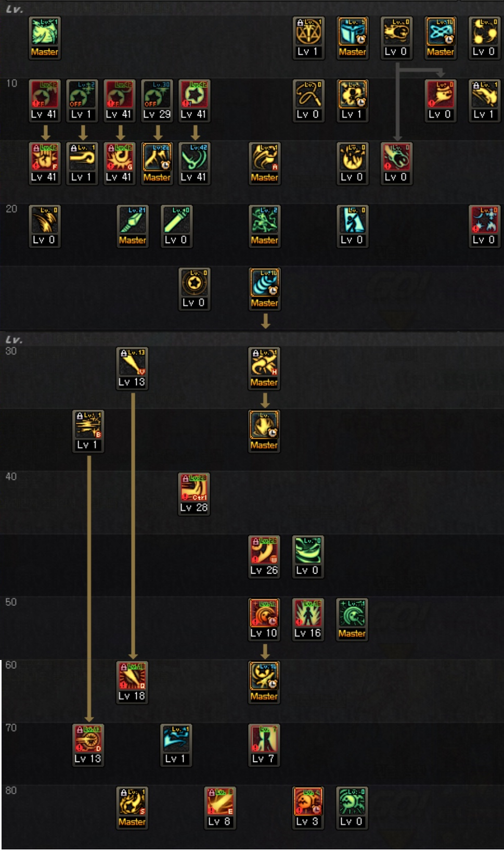Select the Lv 7 skill icon

(x=264, y=740)
